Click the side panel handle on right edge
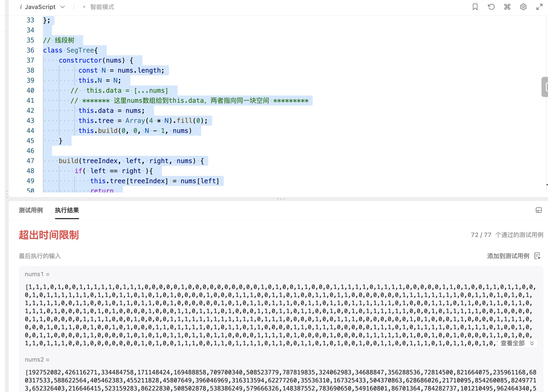548x392 pixels. (545, 87)
